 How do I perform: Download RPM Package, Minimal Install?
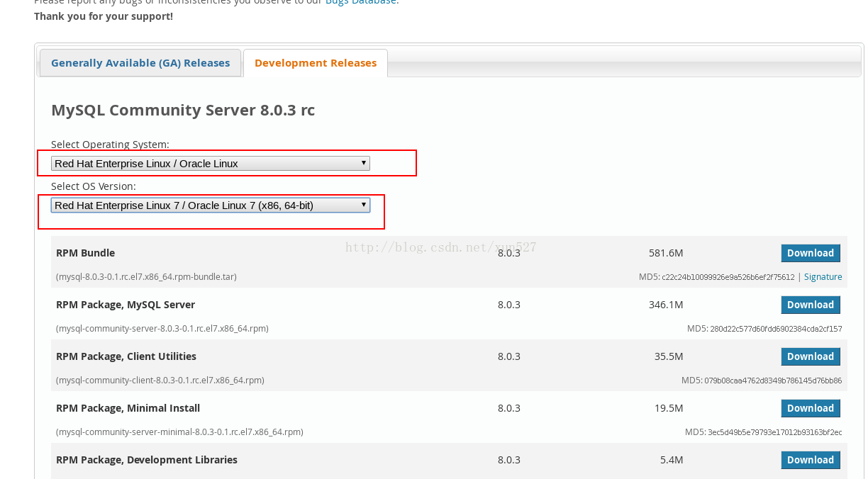coord(811,408)
